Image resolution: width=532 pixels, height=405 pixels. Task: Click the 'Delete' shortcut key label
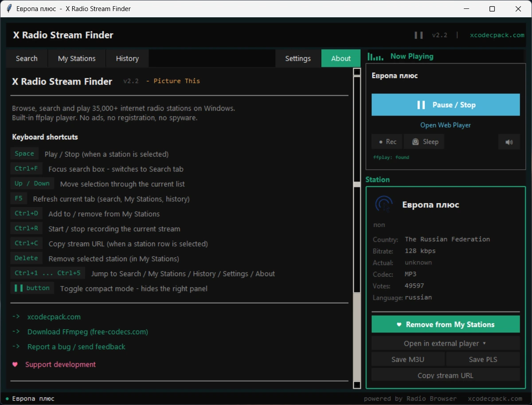point(26,258)
